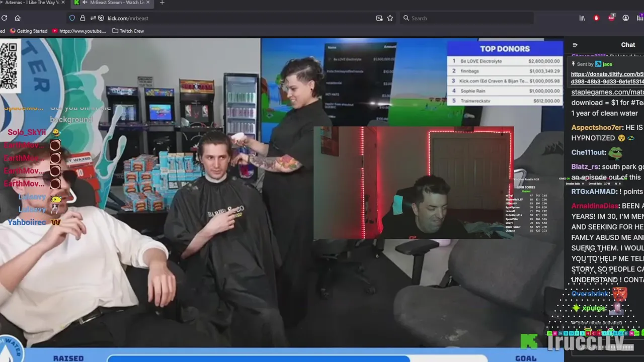Open site permissions icon in address bar
The width and height of the screenshot is (644, 362).
[x=93, y=18]
